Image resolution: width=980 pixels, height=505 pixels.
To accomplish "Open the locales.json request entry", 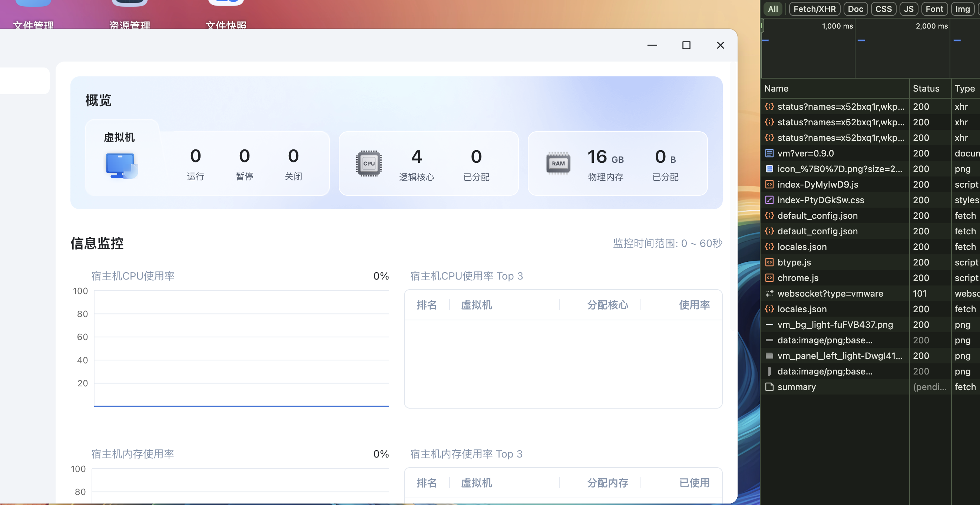I will tap(802, 247).
